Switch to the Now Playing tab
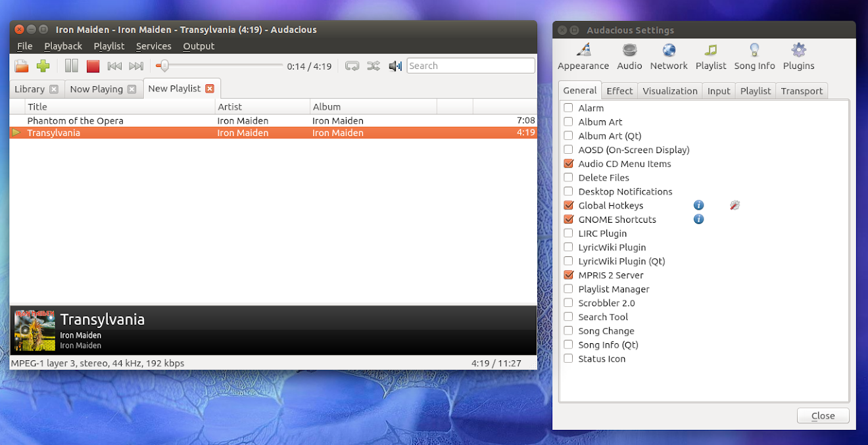The width and height of the screenshot is (868, 445). (x=97, y=88)
